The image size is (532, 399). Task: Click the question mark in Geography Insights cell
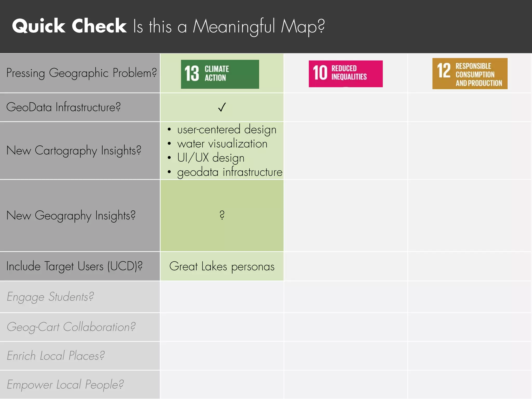click(222, 215)
